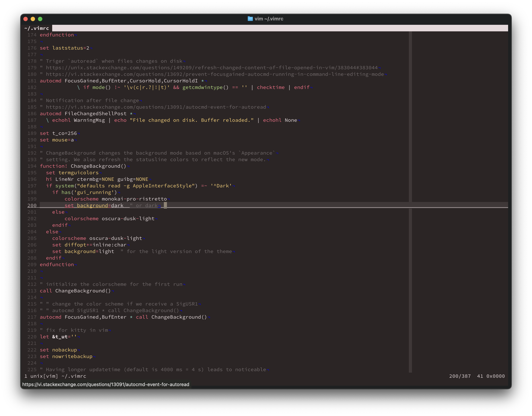Screen dimensions: 532x416
Task: Click "has('gui_running')" on line 198
Action: [x=89, y=192]
